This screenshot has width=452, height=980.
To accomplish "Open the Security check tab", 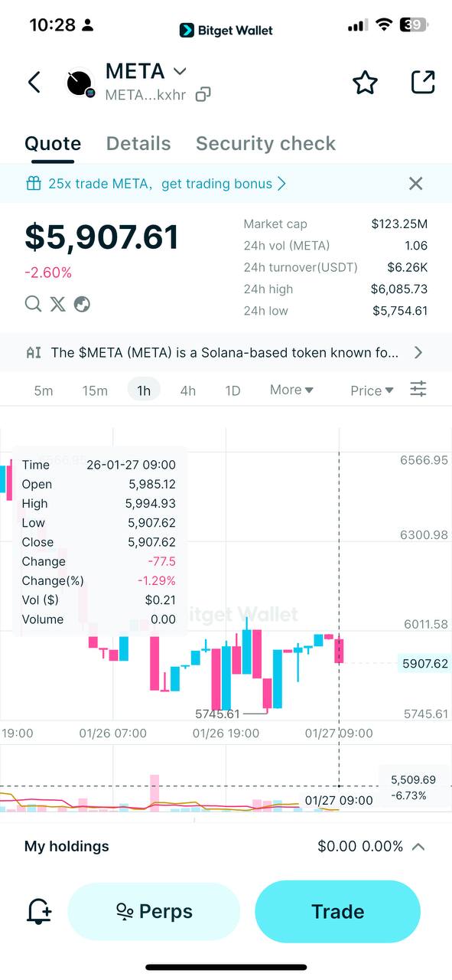I will coord(265,143).
